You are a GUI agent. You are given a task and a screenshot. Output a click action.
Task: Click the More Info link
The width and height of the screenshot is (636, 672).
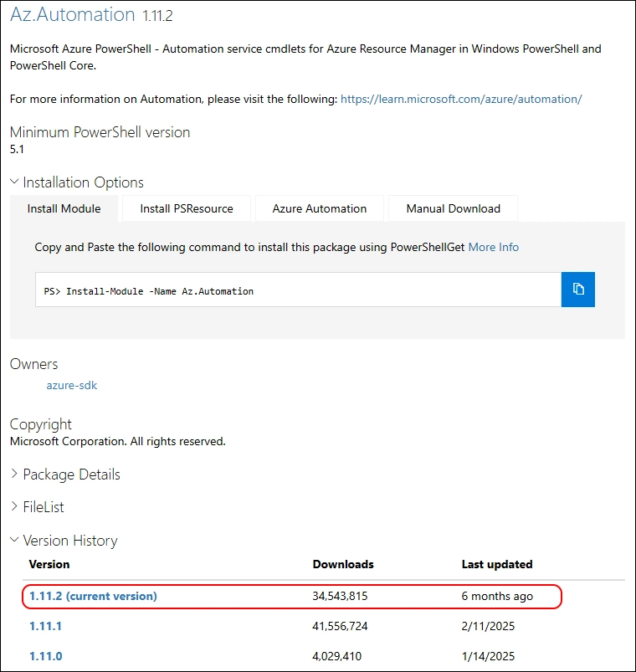493,247
